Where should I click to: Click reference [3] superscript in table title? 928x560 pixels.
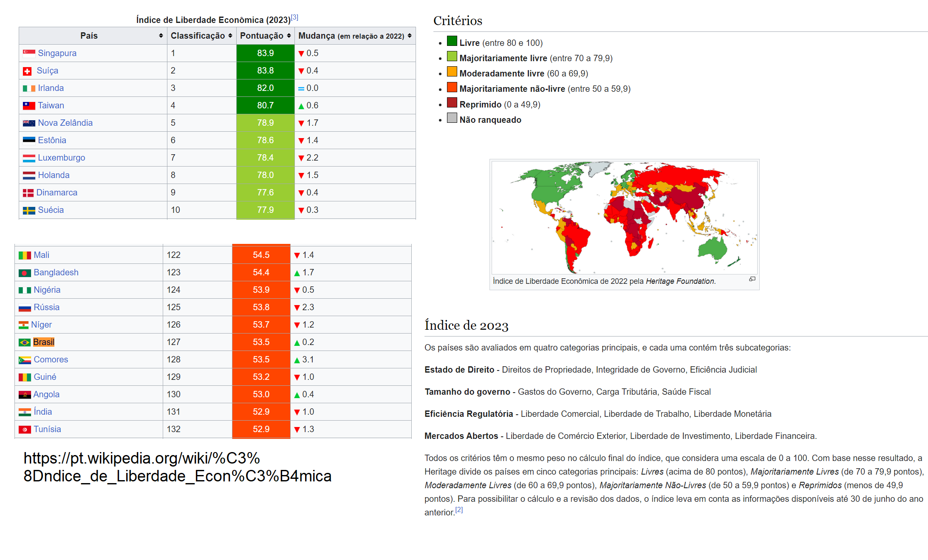click(x=294, y=17)
